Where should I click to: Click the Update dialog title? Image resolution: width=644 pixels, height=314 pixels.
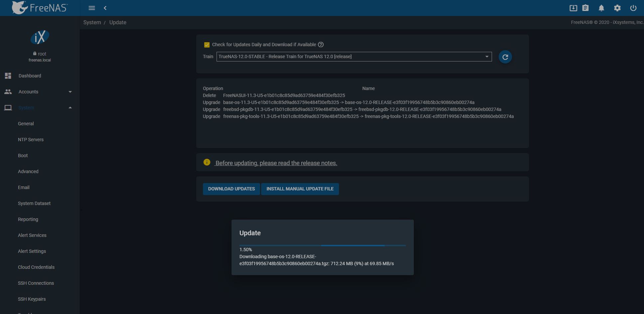click(250, 233)
